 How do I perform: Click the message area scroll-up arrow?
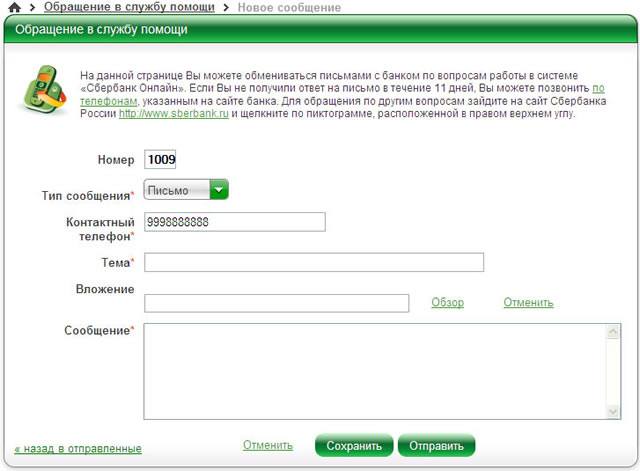coord(613,332)
